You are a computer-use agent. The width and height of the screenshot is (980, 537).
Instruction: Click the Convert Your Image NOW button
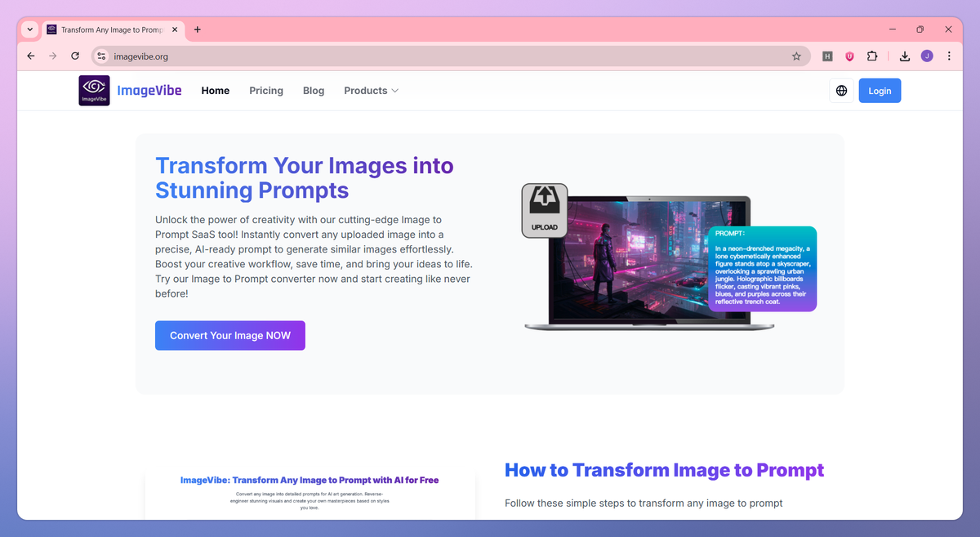pyautogui.click(x=229, y=335)
